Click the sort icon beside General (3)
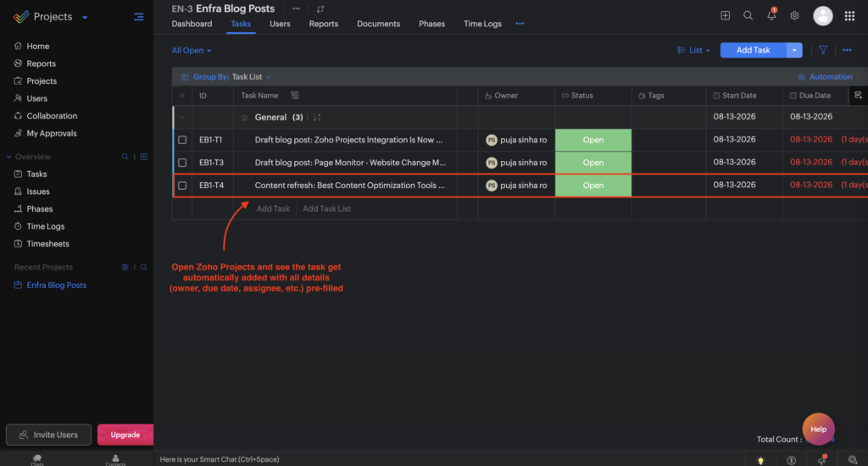868x466 pixels. [317, 117]
